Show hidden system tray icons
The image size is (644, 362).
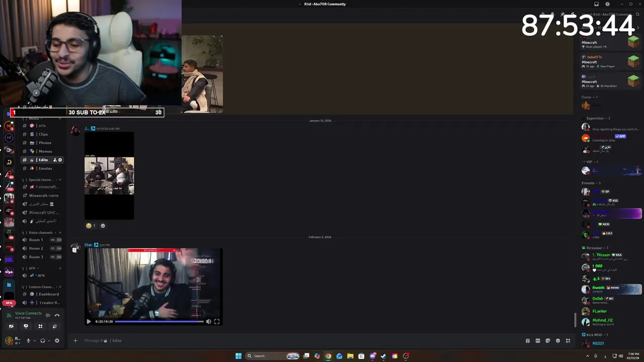point(588,356)
